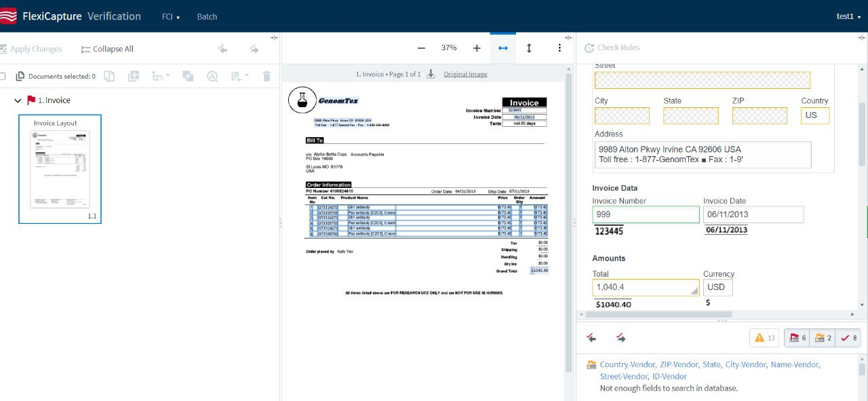Open the Original Image link
The height and width of the screenshot is (401, 868).
pyautogui.click(x=465, y=74)
